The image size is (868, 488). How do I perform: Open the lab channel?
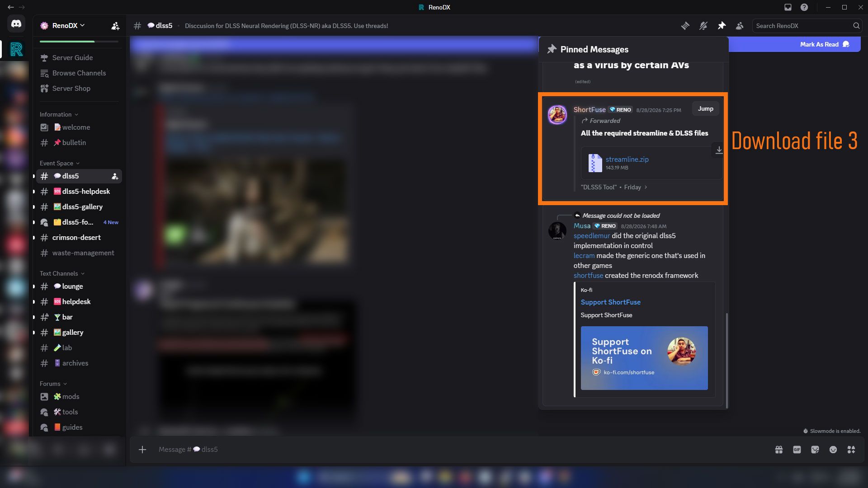click(79, 348)
